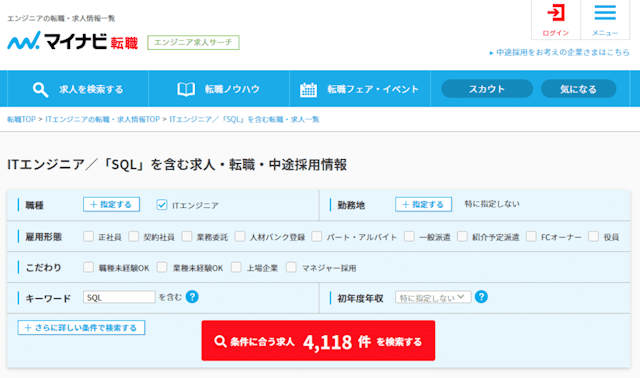640x378 pixels.
Task: Click 指定する button for 職種
Action: pos(111,204)
